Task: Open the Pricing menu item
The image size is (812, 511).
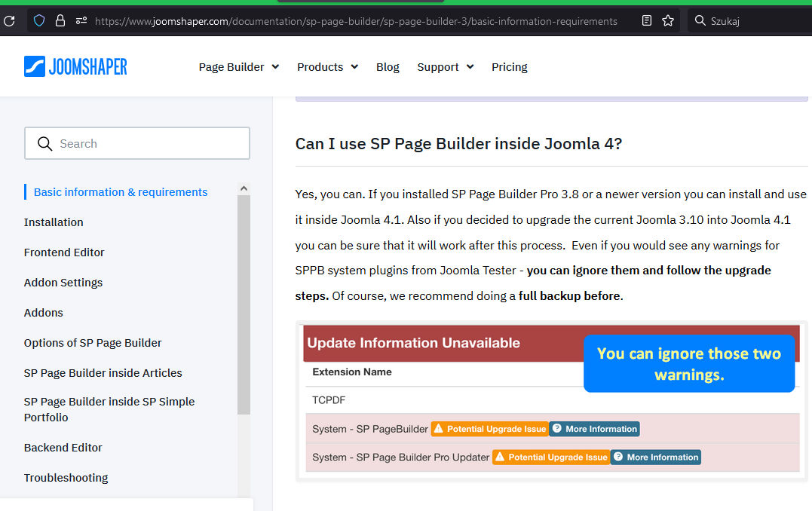Action: (509, 67)
